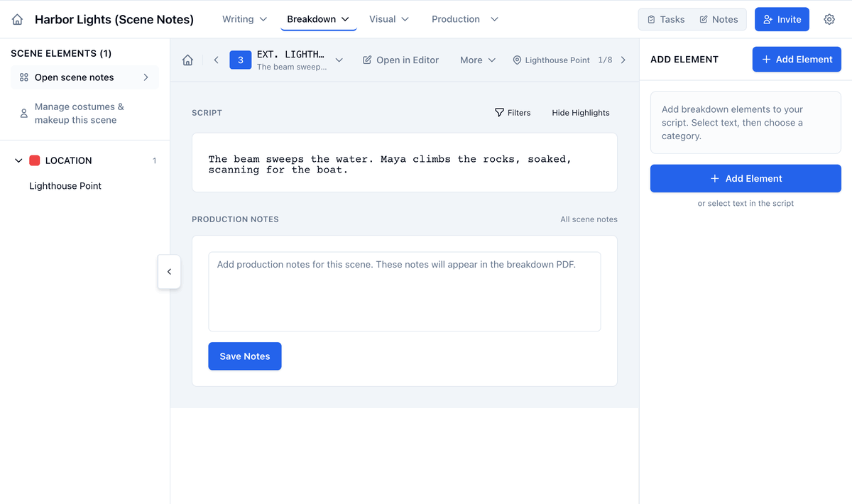This screenshot has width=852, height=504.
Task: Open the Notes panel
Action: click(719, 19)
